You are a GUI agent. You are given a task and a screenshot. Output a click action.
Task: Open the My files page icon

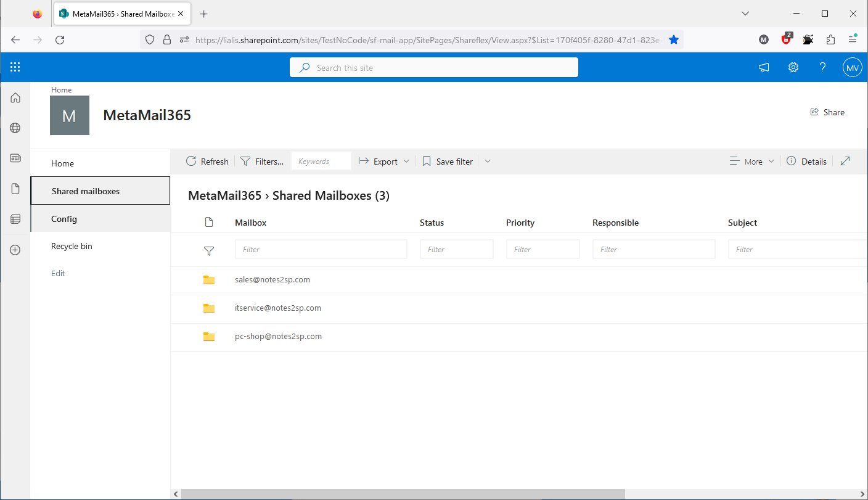tap(15, 189)
